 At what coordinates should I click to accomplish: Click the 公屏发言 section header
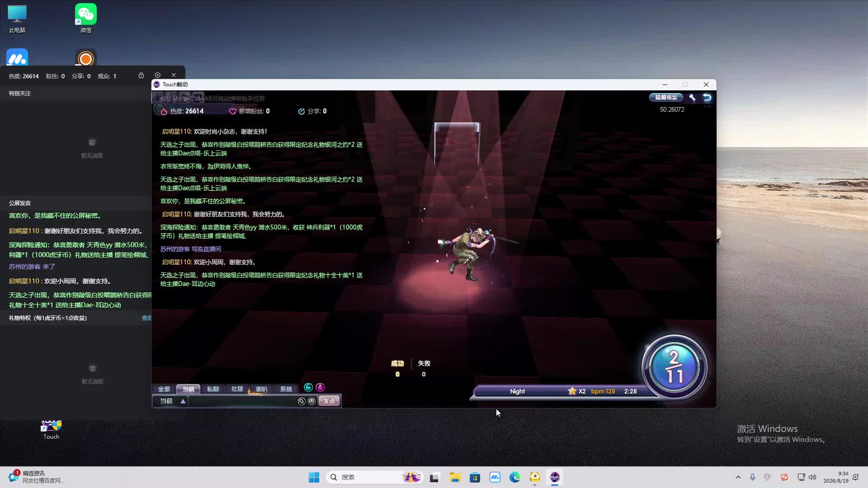(x=20, y=203)
